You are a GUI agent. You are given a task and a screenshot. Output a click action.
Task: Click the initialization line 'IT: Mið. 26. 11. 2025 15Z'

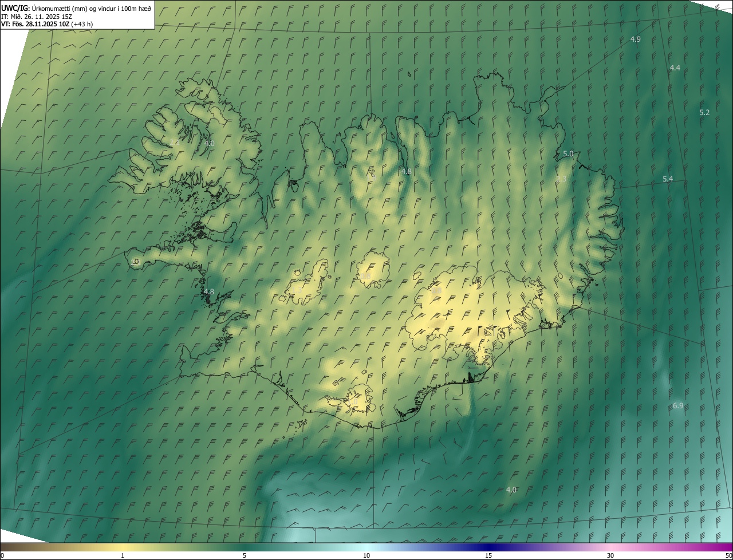tap(36, 17)
